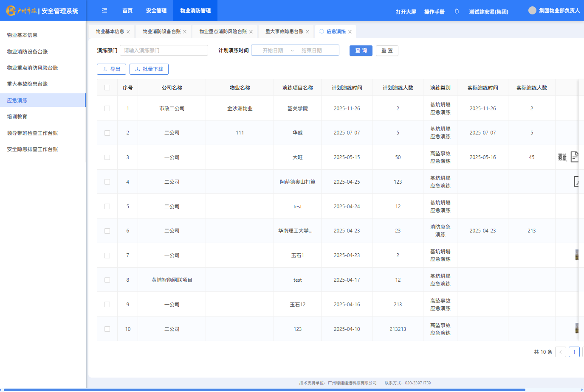584x392 pixels.
Task: Open 培训教育 in the left sidebar
Action: coord(17,117)
